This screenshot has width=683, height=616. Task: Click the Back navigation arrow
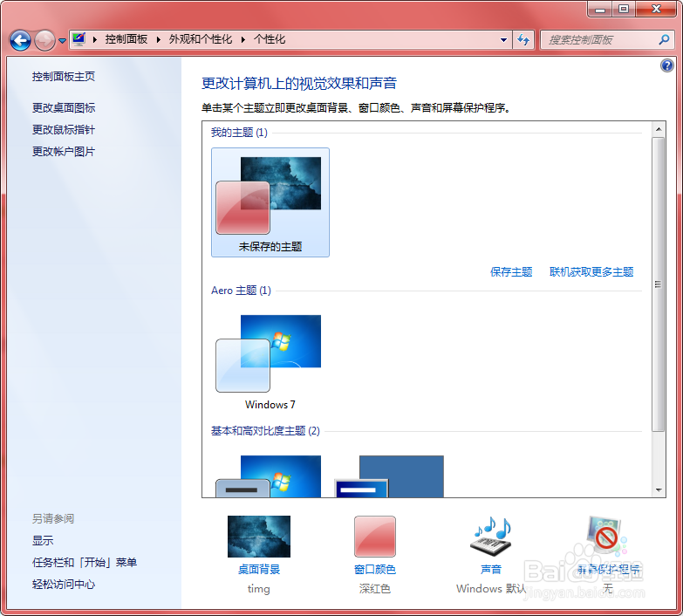20,40
